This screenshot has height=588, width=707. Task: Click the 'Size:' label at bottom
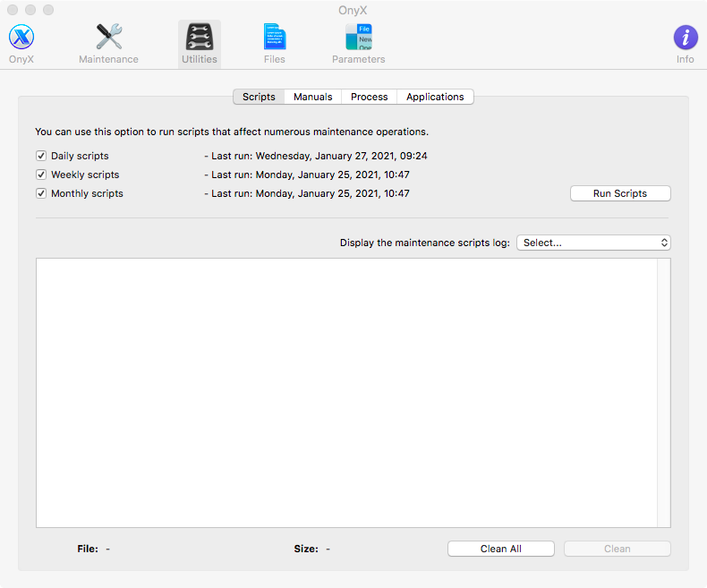click(x=306, y=549)
